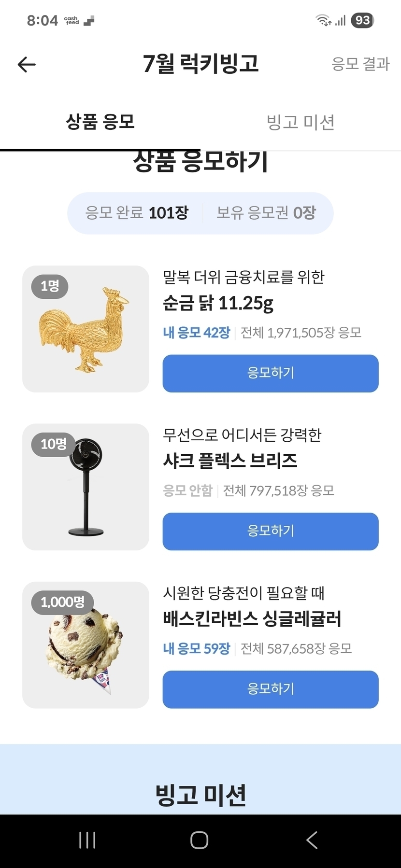The width and height of the screenshot is (401, 868).
Task: Switch to 빙고 미션 tab
Action: tap(301, 122)
